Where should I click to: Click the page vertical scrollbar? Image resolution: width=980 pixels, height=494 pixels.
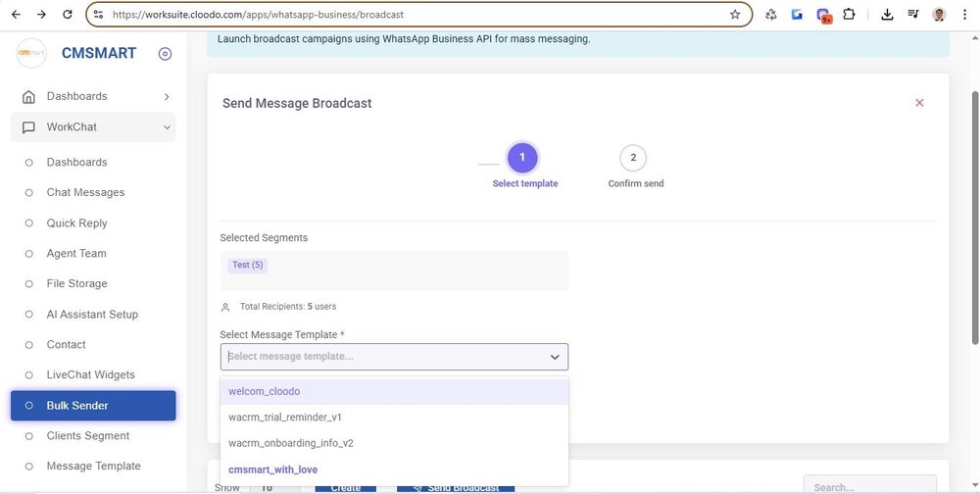coord(974,216)
